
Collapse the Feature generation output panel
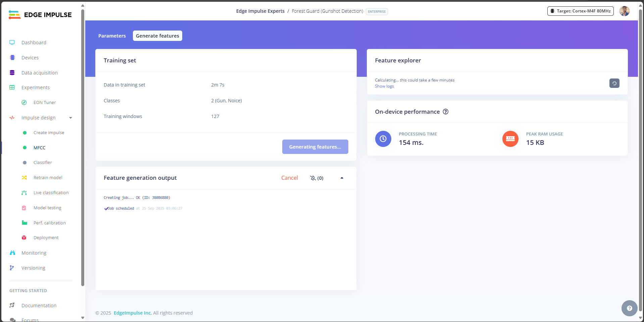click(x=342, y=178)
